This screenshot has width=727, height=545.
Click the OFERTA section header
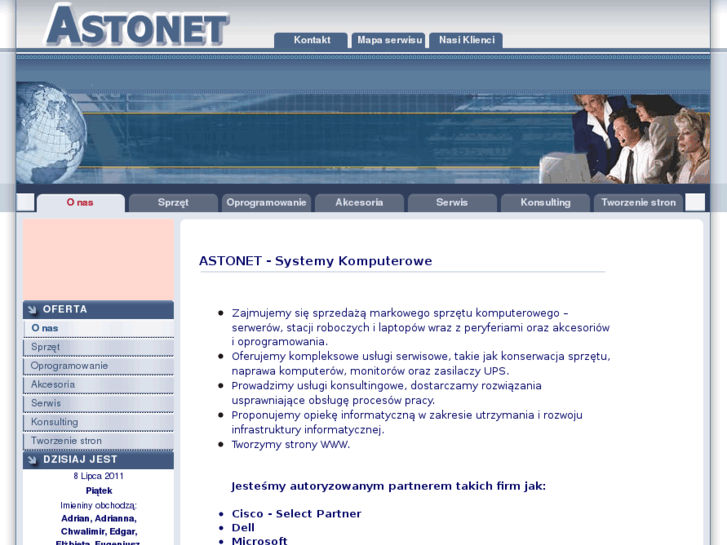pos(98,310)
